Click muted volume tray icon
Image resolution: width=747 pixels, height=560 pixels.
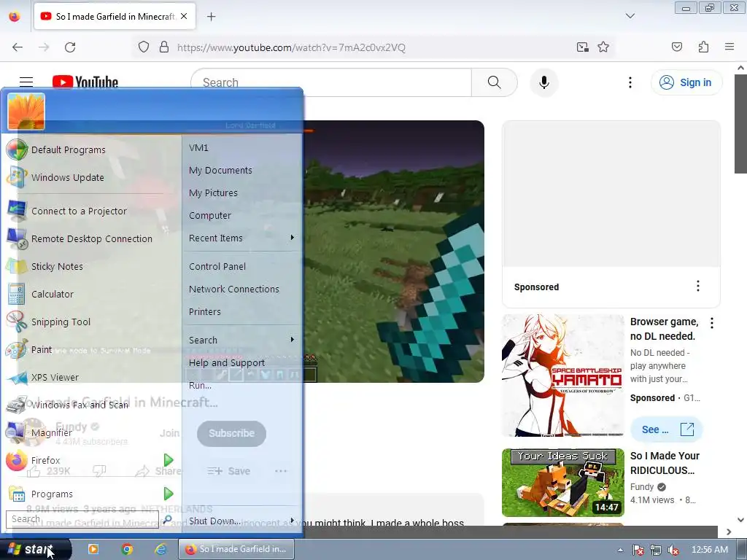click(x=673, y=550)
